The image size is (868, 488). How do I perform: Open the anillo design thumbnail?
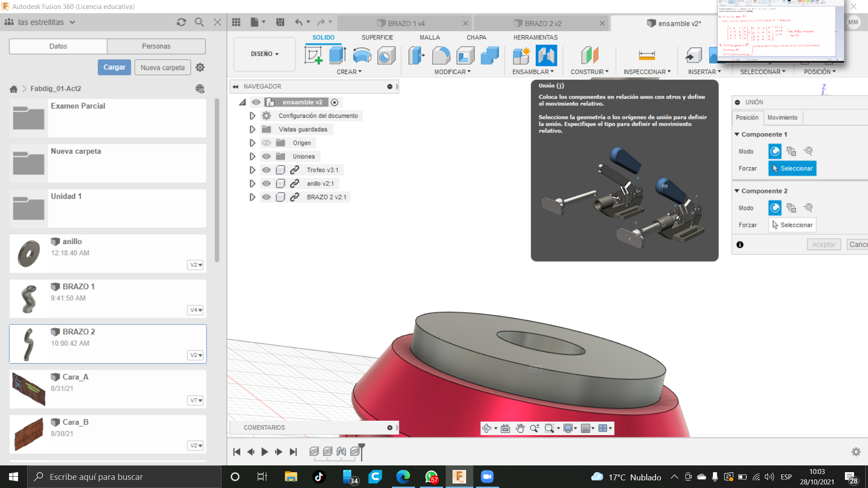(x=28, y=253)
